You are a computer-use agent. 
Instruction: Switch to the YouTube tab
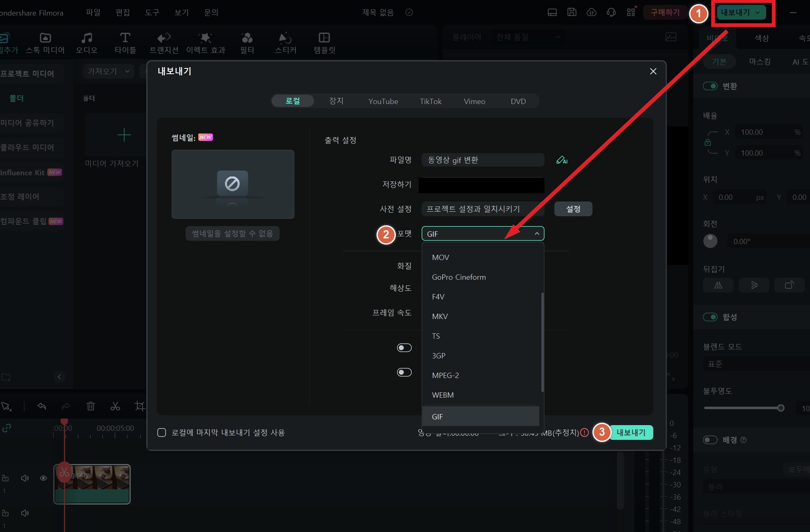pos(383,101)
